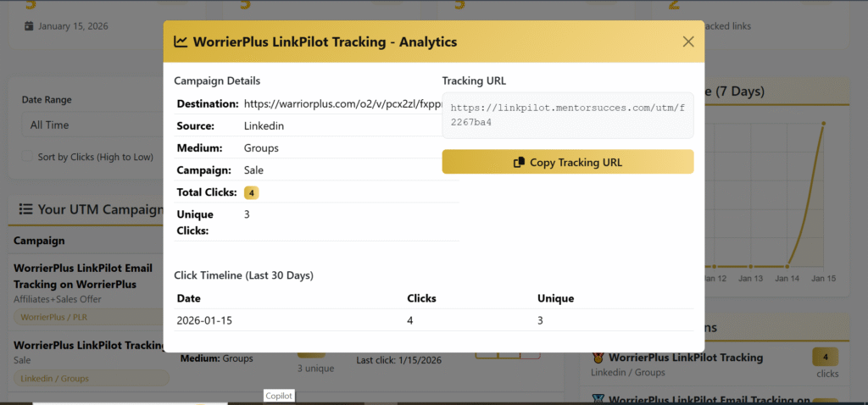The width and height of the screenshot is (868, 405).
Task: Click the chart icon in the Analytics title
Action: click(x=181, y=42)
